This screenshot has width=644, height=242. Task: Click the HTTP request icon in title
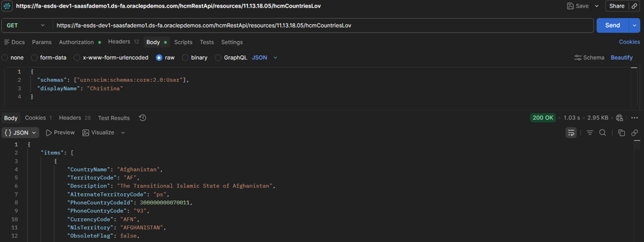(8, 6)
